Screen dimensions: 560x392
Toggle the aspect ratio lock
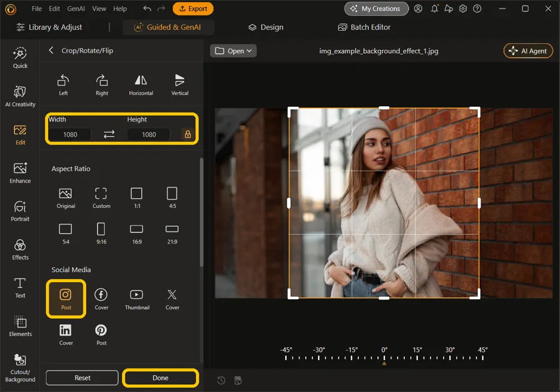click(x=188, y=134)
